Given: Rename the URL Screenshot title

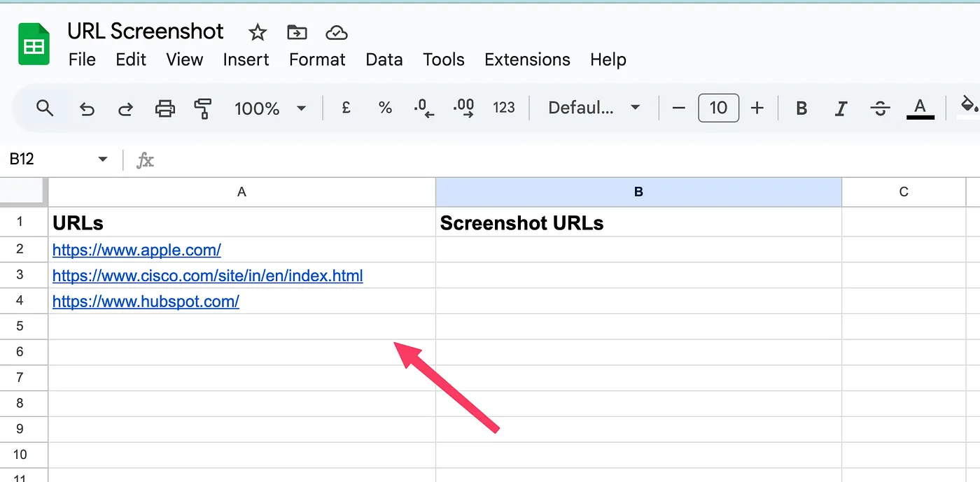Looking at the screenshot, I should coord(146,31).
